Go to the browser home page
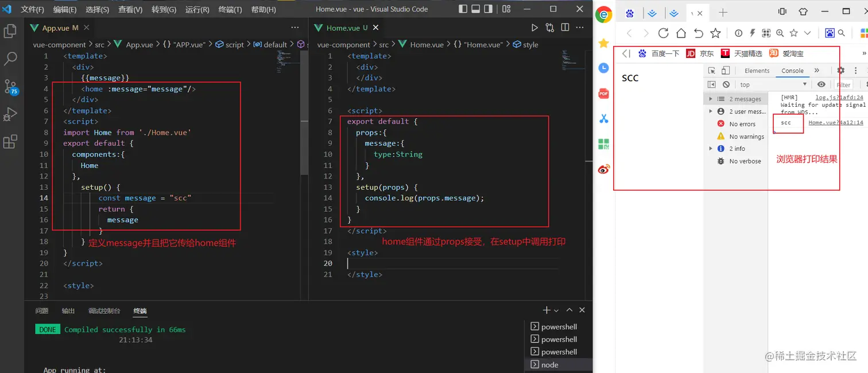This screenshot has height=373, width=868. [x=681, y=33]
